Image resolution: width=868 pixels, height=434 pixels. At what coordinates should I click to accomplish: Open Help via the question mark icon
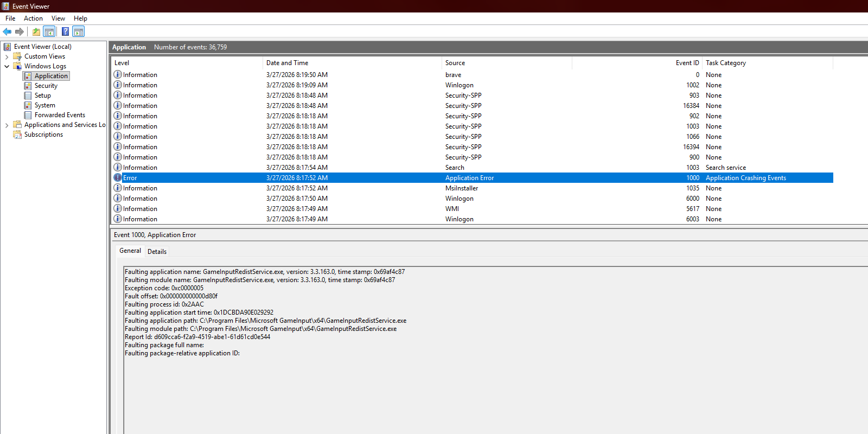pos(65,31)
